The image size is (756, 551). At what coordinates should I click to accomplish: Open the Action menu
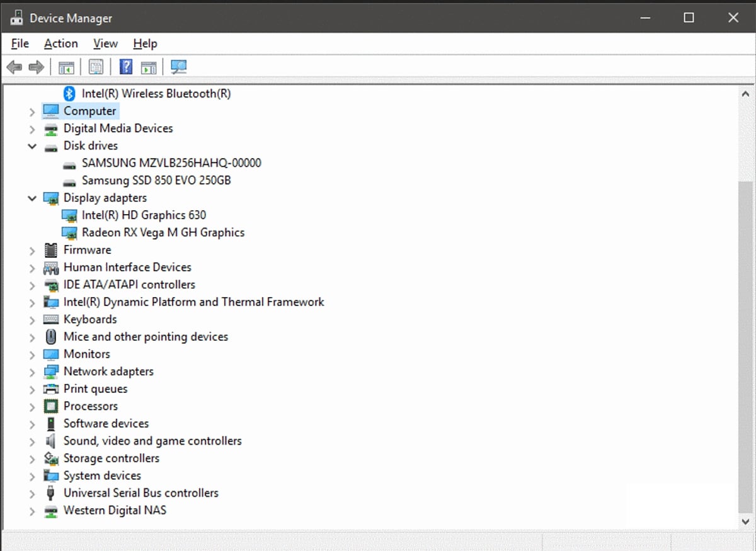[61, 43]
